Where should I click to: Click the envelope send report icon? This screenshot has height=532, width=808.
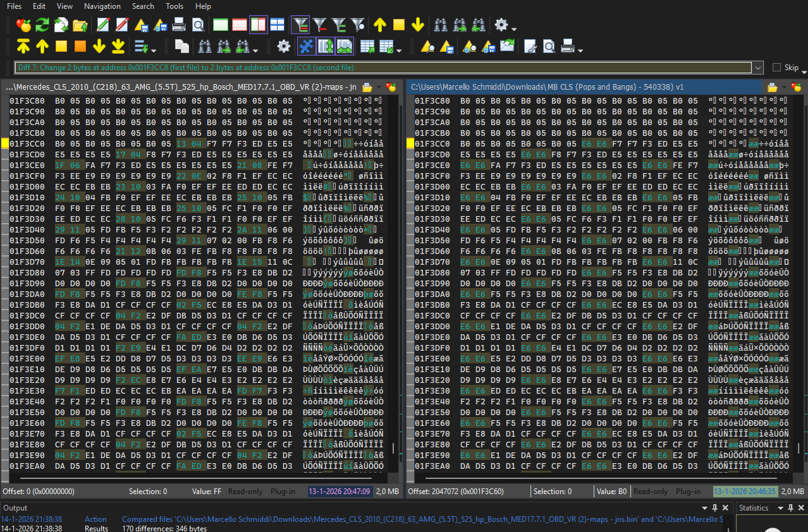click(507, 46)
